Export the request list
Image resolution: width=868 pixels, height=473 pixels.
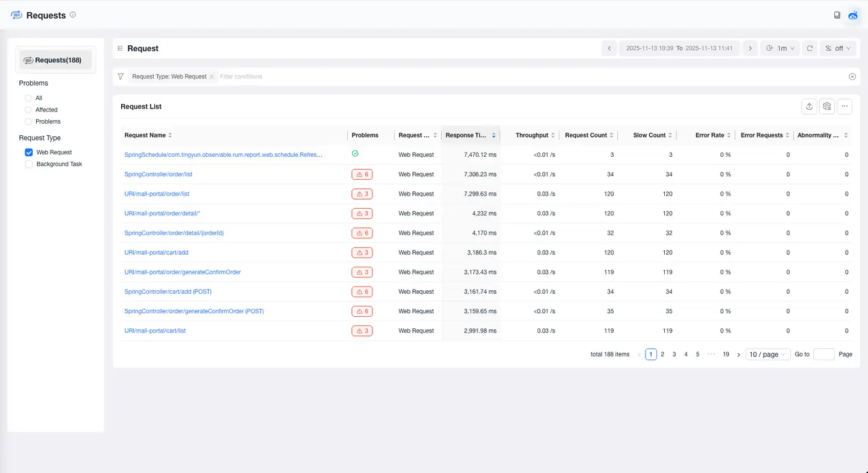pyautogui.click(x=809, y=106)
